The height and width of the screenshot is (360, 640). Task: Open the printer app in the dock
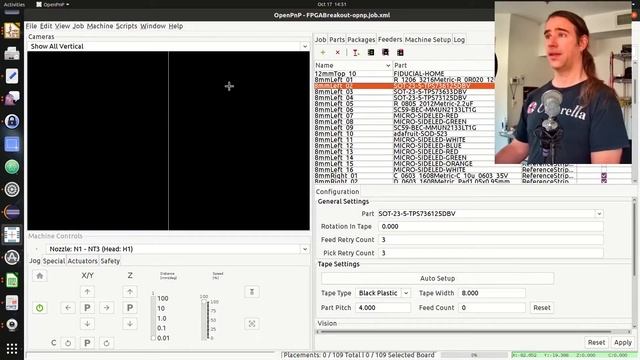(x=12, y=53)
